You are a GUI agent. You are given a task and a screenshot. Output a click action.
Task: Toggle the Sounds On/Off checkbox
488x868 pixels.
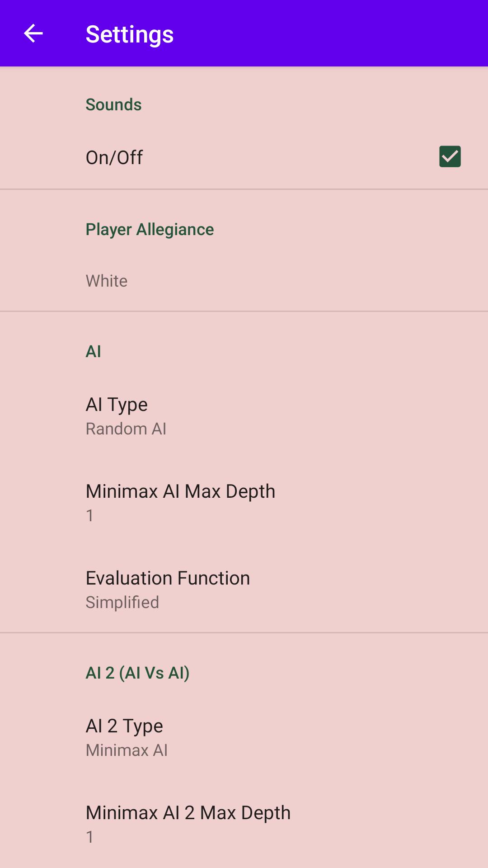(450, 156)
